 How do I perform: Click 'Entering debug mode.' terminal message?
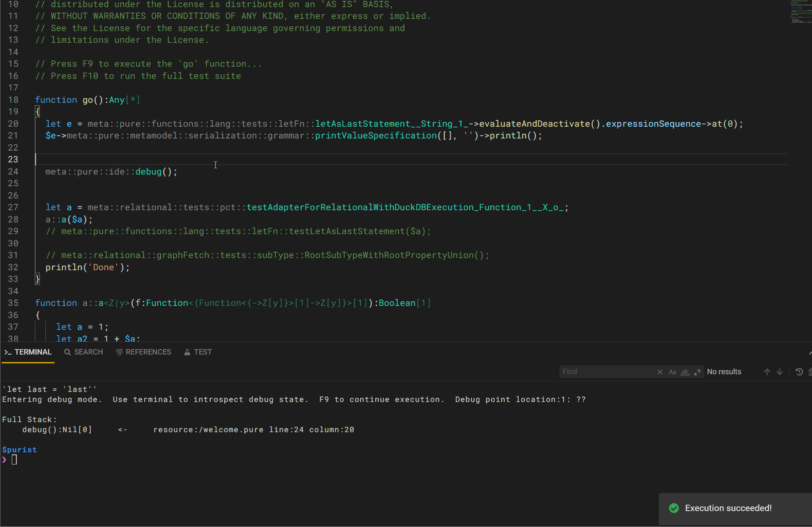point(52,399)
